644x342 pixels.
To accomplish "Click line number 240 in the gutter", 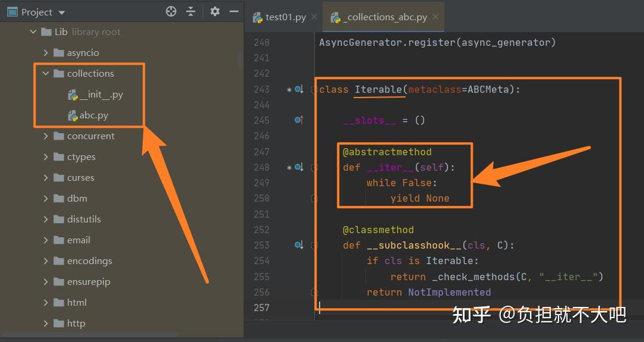I will 261,42.
